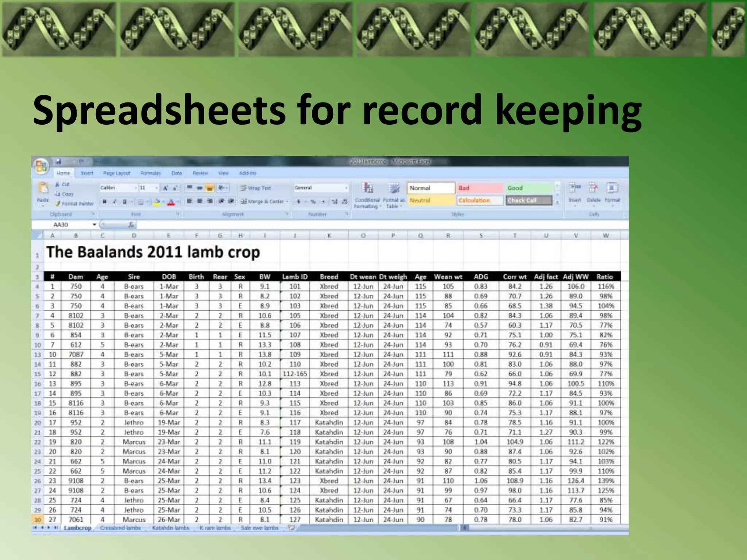The width and height of the screenshot is (747, 560).
Task: Open the font size dropdown
Action: [x=157, y=188]
